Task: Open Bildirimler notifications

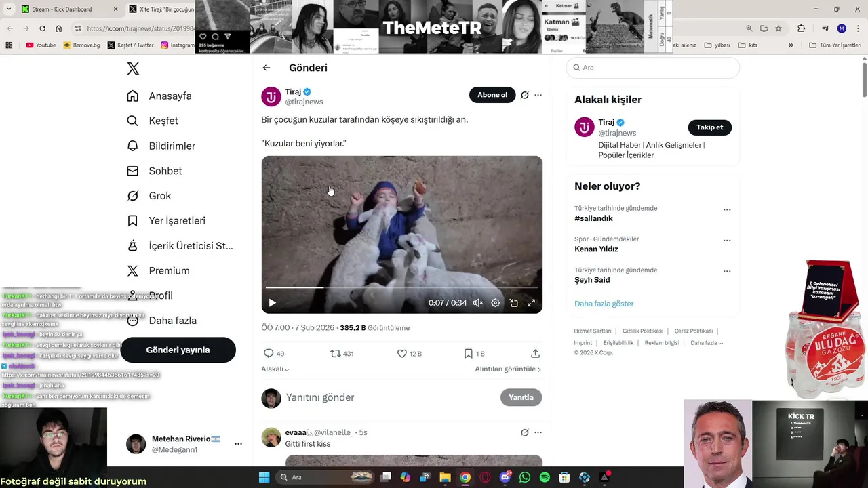Action: [161, 146]
